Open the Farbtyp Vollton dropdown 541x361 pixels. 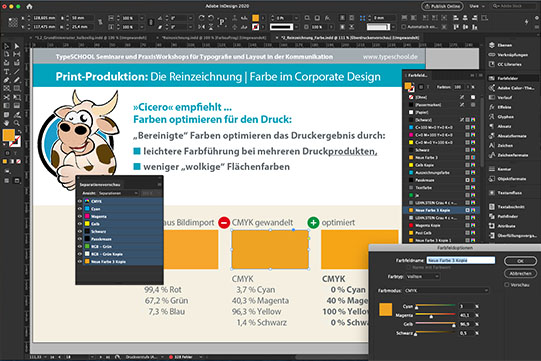(423, 276)
